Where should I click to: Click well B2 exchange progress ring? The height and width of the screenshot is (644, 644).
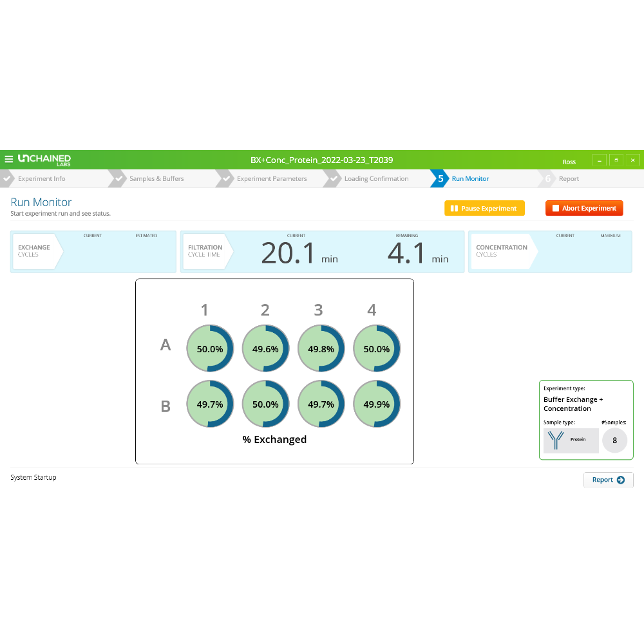(265, 404)
